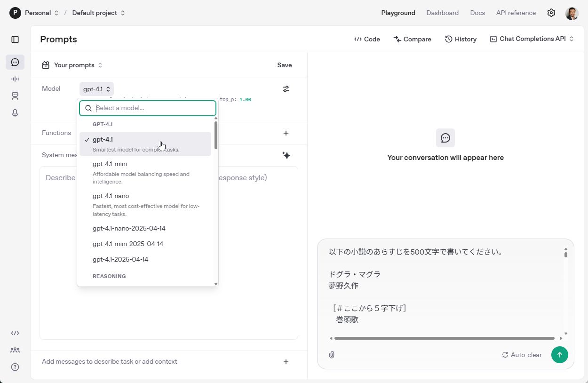Click the sparkle generate prompt icon
Image resolution: width=588 pixels, height=383 pixels.
coord(286,155)
